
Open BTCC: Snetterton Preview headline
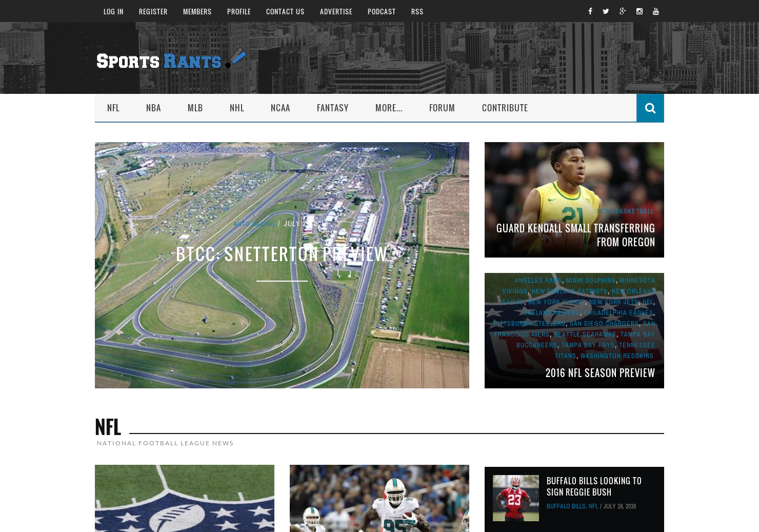point(282,254)
